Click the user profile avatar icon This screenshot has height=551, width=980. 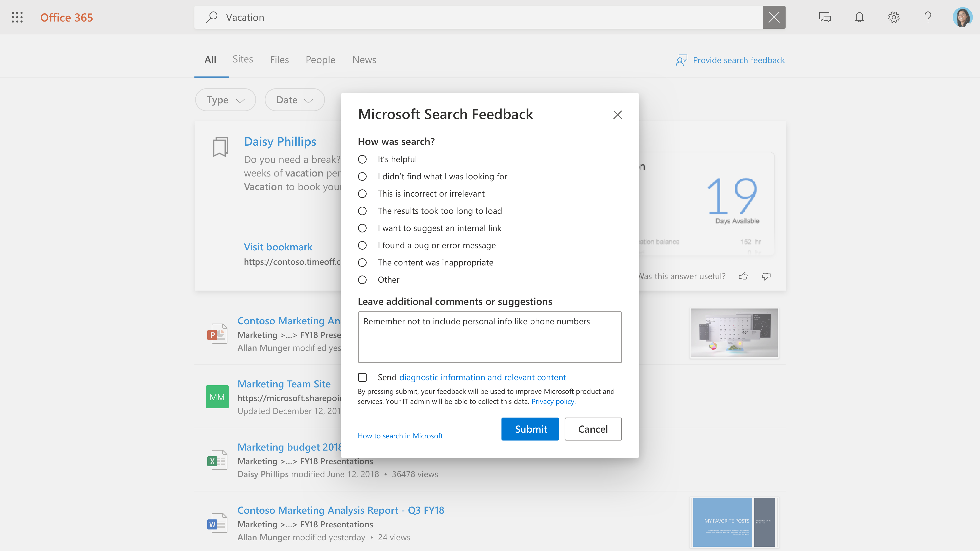click(960, 17)
